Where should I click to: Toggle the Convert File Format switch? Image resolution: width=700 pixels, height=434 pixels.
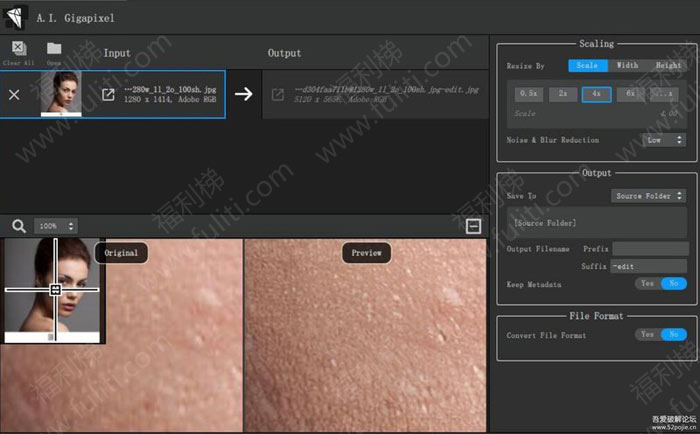coord(660,334)
